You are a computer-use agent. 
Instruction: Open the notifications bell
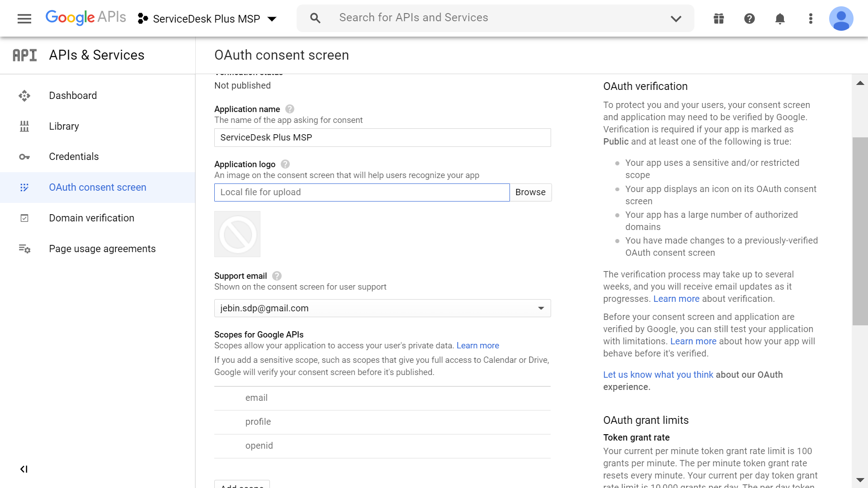[x=780, y=19]
